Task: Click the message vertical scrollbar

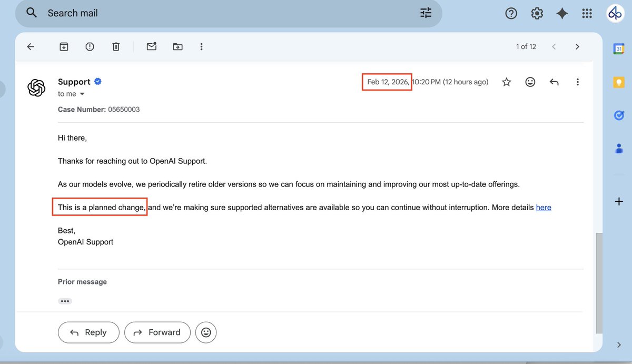Action: [599, 282]
